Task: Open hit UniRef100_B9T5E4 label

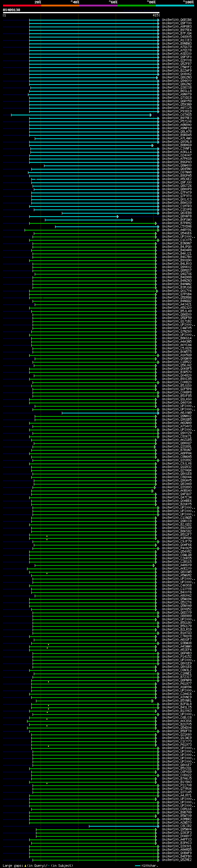Action: [177, 30]
